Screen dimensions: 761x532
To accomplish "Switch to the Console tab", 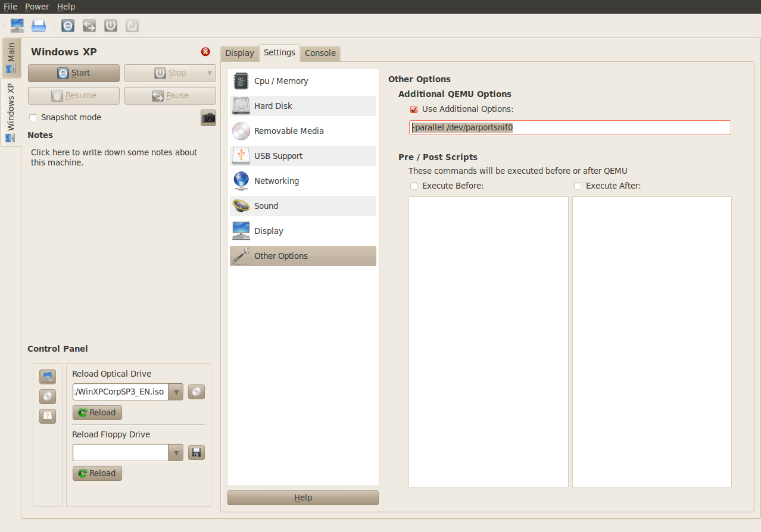I will (320, 53).
